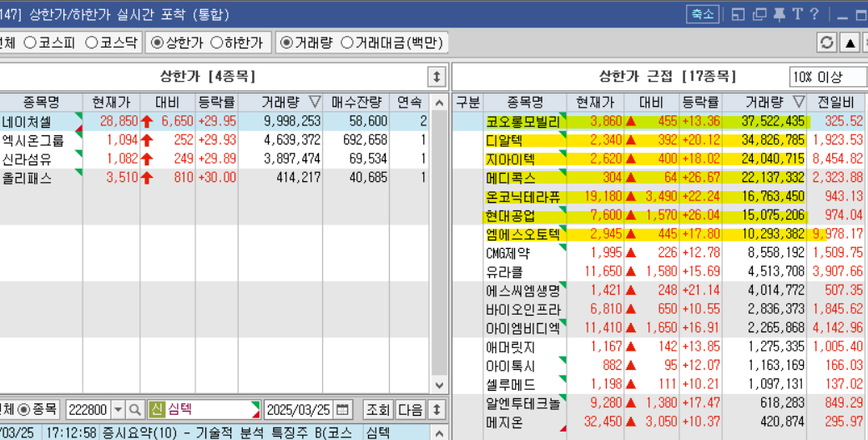Select the 엑시온그룹 row
This screenshot has height=440, width=868.
coord(214,140)
